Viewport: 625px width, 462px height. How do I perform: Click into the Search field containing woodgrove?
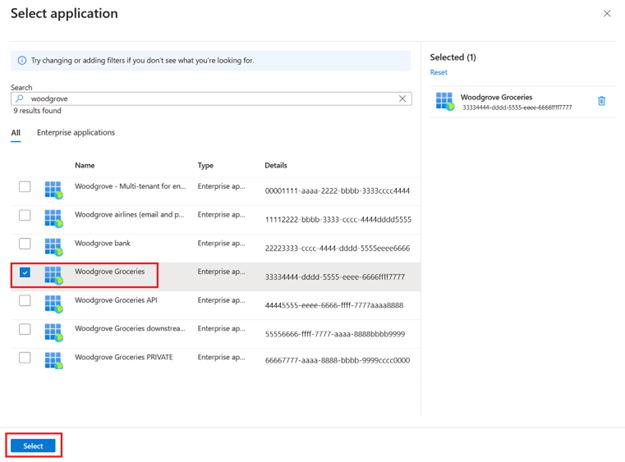click(211, 99)
